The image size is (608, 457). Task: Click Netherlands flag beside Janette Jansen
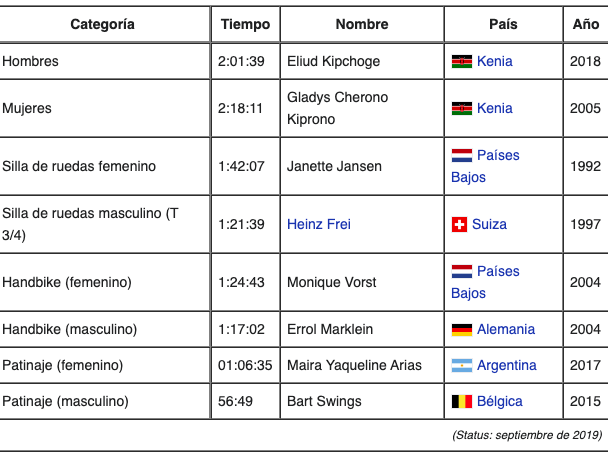461,155
